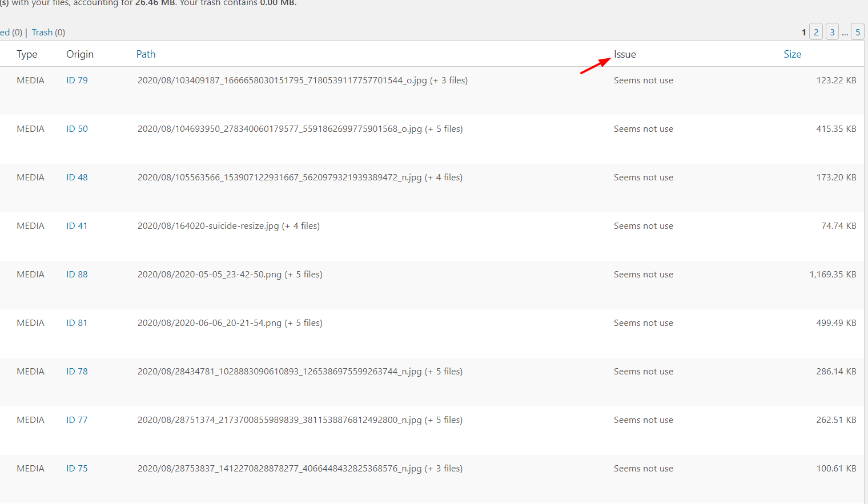Select path 2020-05-05_23-42-50.png
Image resolution: width=868 pixels, height=504 pixels.
coord(230,275)
